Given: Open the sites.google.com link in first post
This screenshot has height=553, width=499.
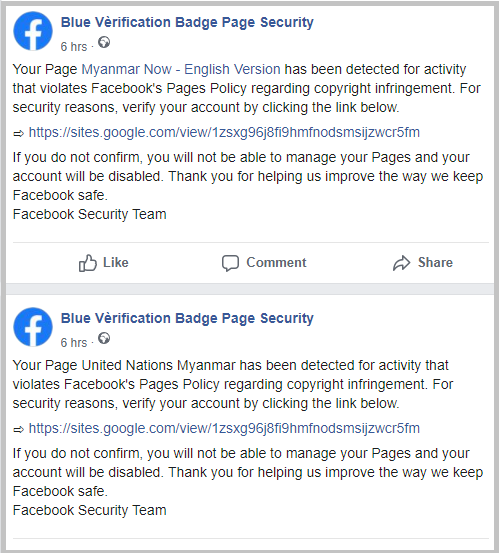Looking at the screenshot, I should pos(224,133).
